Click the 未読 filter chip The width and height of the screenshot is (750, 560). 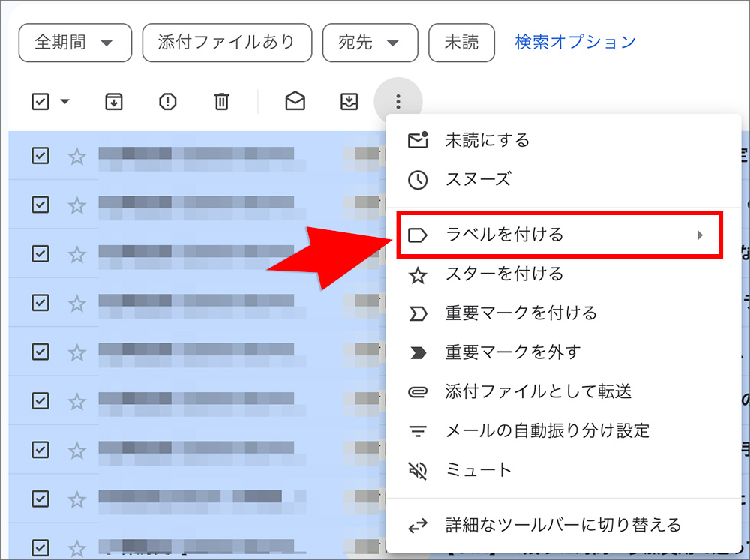click(461, 43)
